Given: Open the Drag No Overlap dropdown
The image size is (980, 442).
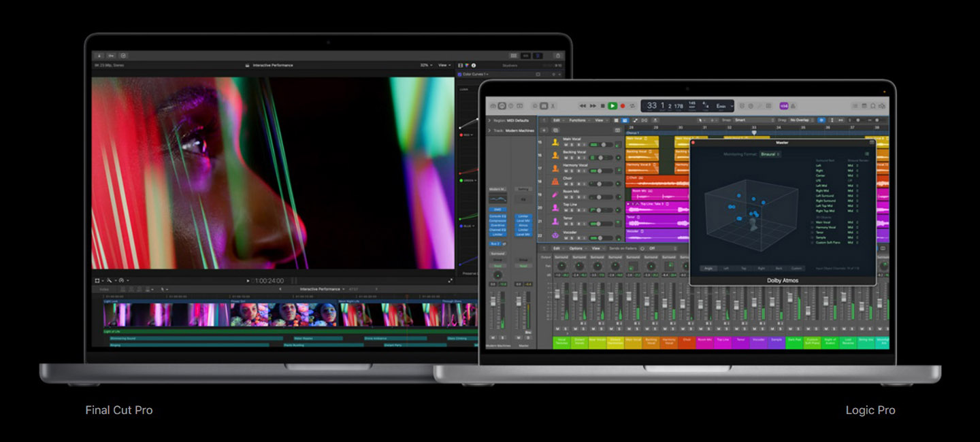Looking at the screenshot, I should click(x=802, y=120).
